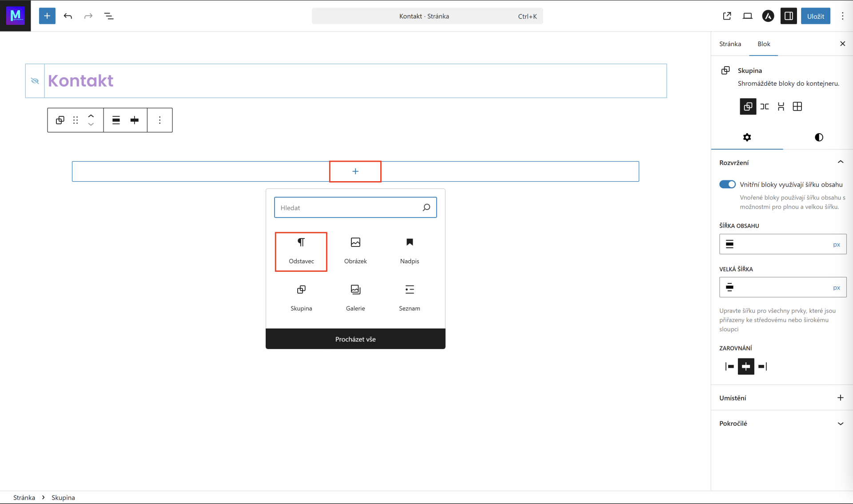The height and width of the screenshot is (504, 853).
Task: Toggle the settings sidebar panel button
Action: (x=789, y=16)
